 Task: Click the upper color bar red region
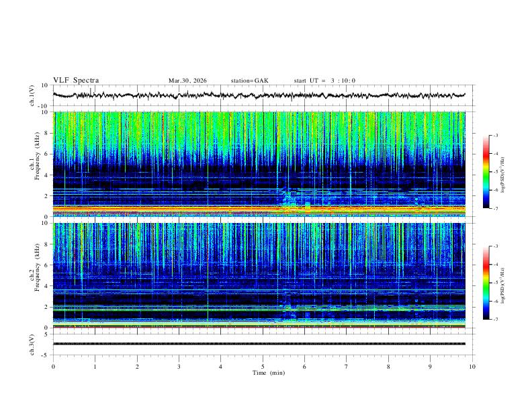tap(486, 156)
